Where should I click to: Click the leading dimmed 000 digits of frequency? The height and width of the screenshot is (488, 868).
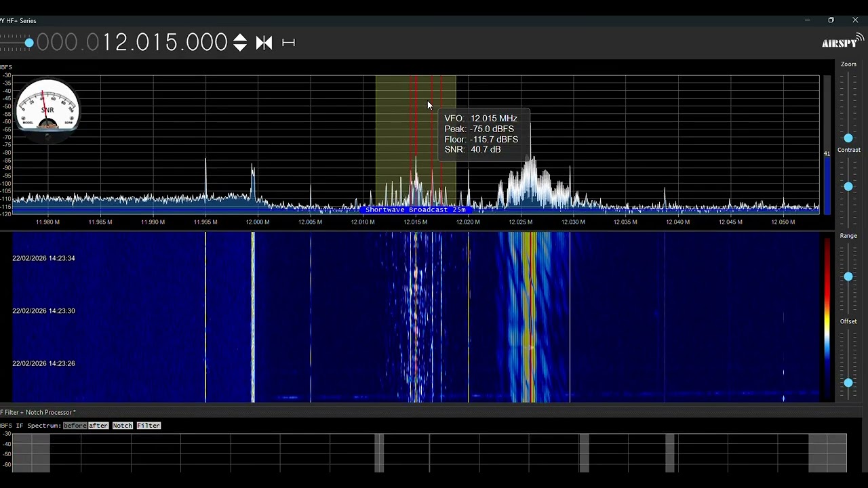click(58, 43)
